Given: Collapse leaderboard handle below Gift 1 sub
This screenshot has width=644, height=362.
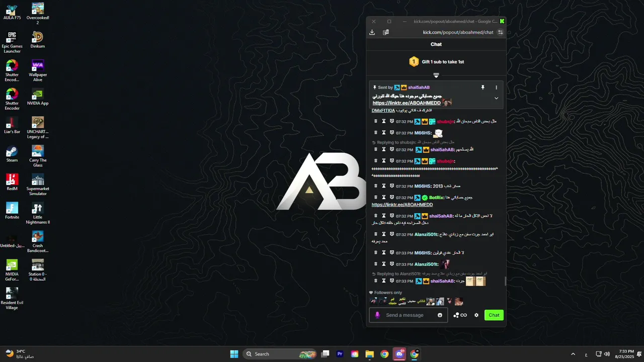Looking at the screenshot, I should tap(436, 75).
